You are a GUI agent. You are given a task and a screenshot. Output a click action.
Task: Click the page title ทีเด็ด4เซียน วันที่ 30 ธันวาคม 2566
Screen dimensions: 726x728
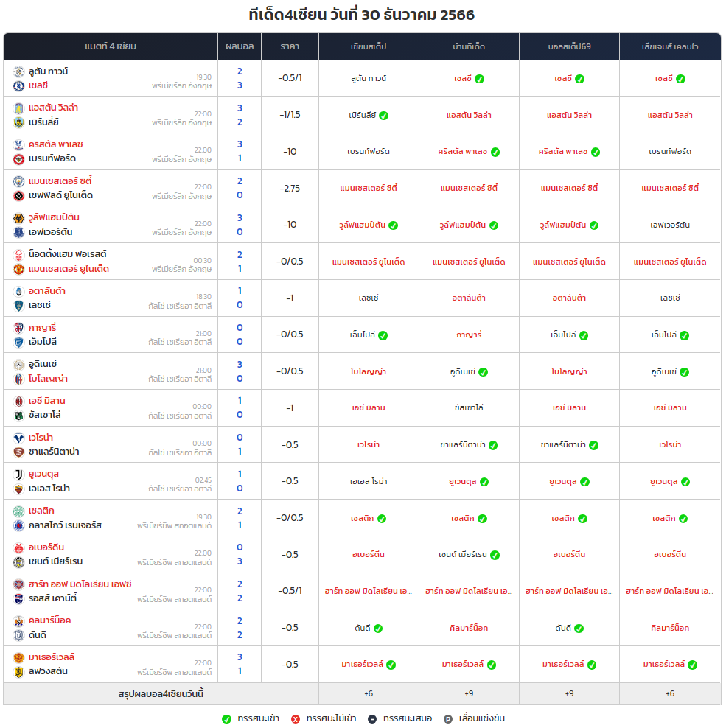(362, 15)
